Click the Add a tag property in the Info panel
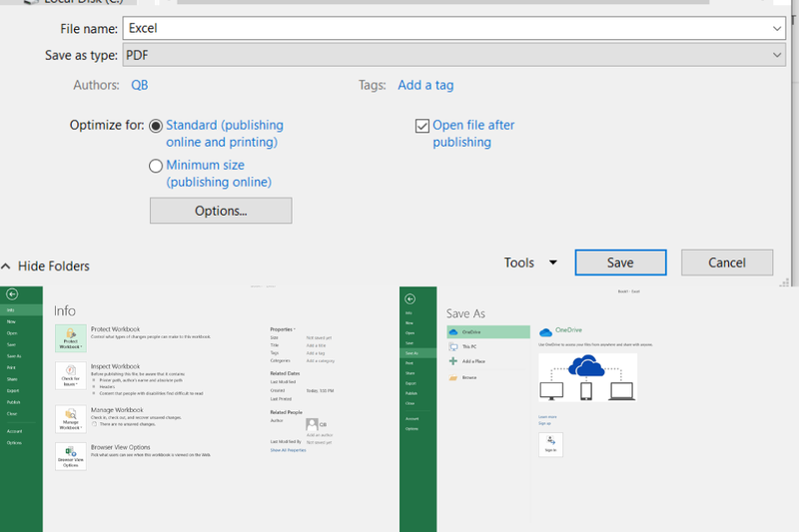This screenshot has height=532, width=799. click(316, 353)
